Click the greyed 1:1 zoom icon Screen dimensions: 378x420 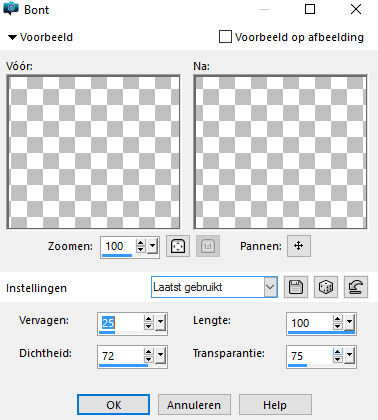pyautogui.click(x=208, y=246)
